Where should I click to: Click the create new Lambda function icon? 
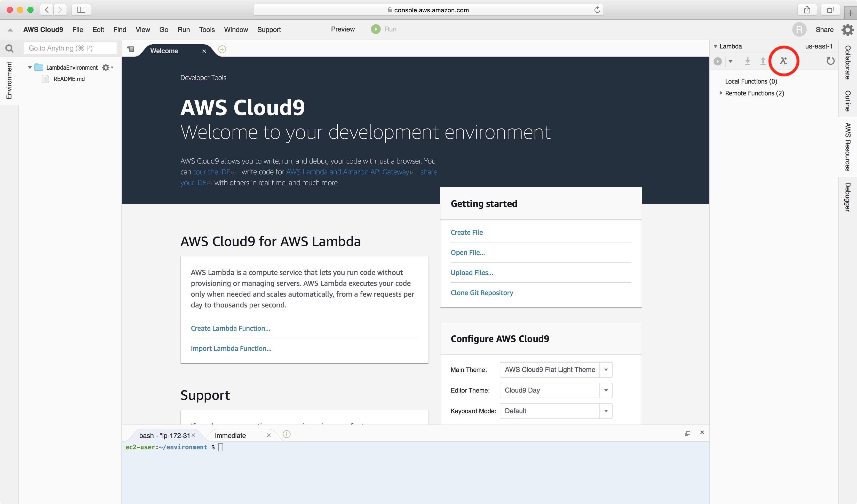click(783, 61)
